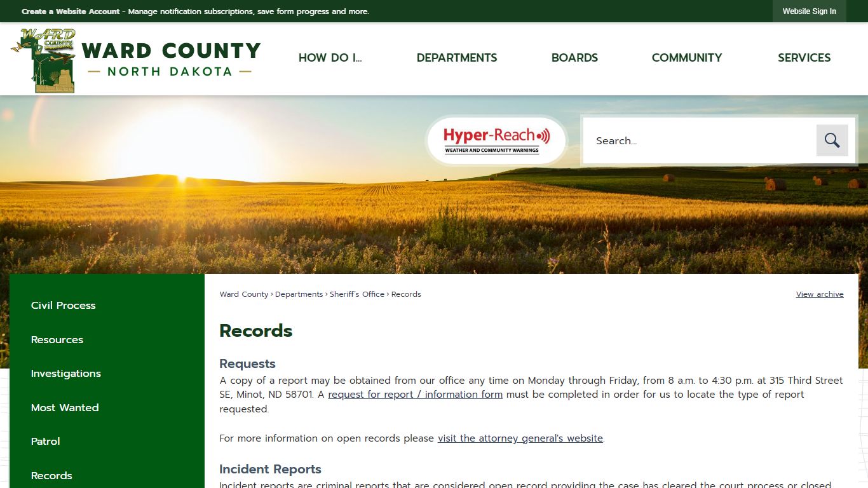Open the How Do I menu
The height and width of the screenshot is (488, 868).
pyautogui.click(x=330, y=58)
